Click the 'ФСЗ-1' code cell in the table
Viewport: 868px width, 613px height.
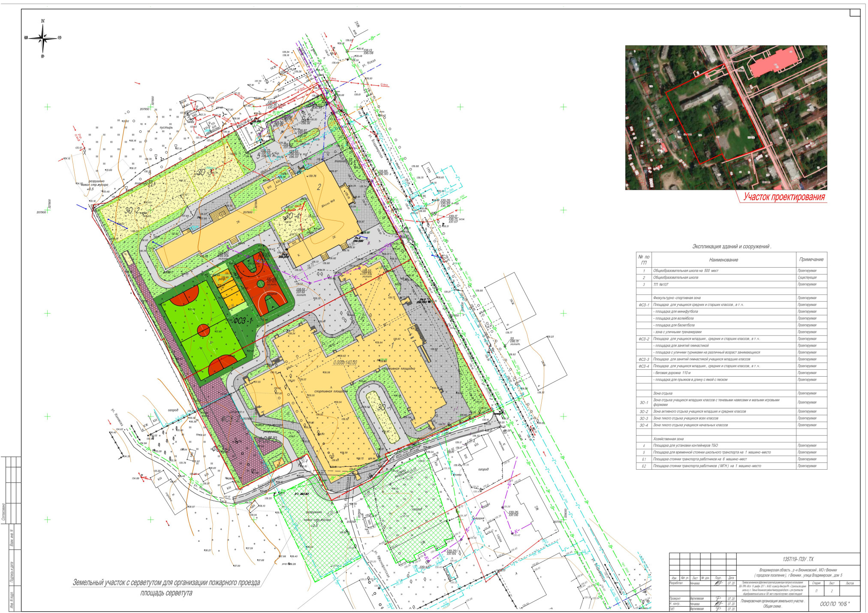click(644, 305)
